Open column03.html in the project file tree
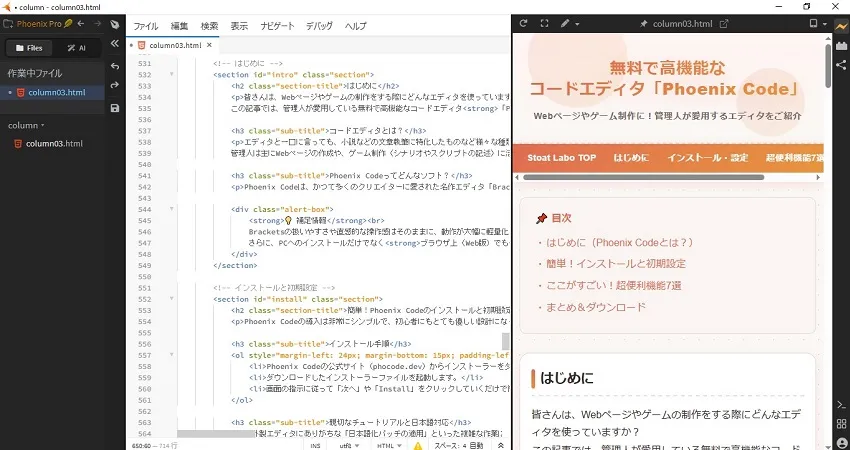This screenshot has height=450, width=850. click(x=52, y=144)
